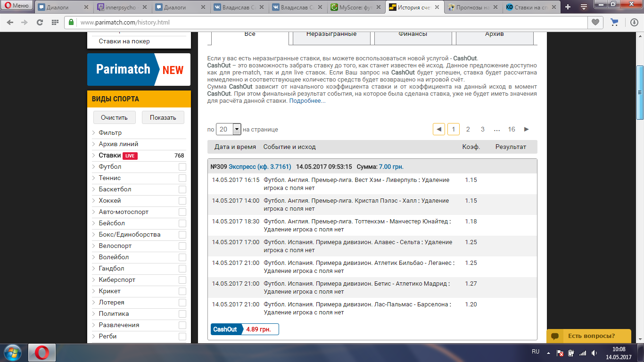Check the Авто-мотоспорт checkbox

coord(182,212)
